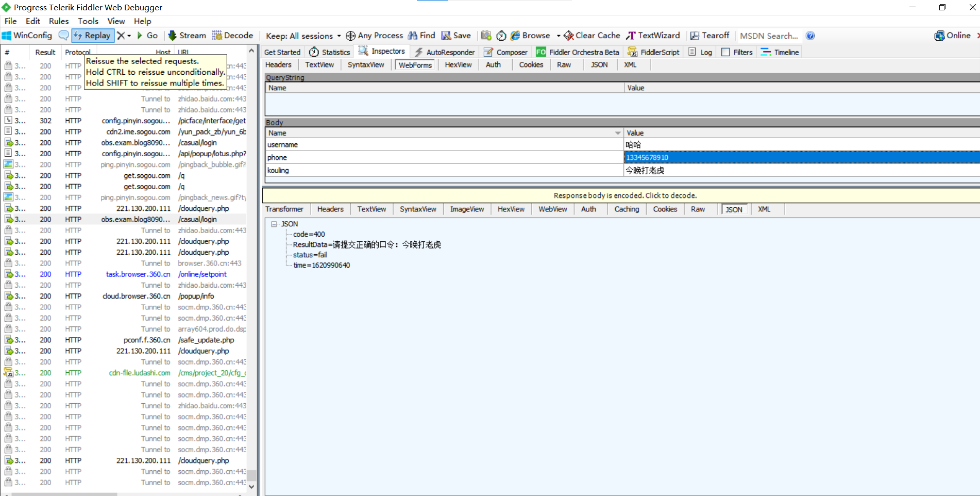Viewport: 980px width, 496px height.
Task: Click the Online status indicator
Action: tap(952, 36)
